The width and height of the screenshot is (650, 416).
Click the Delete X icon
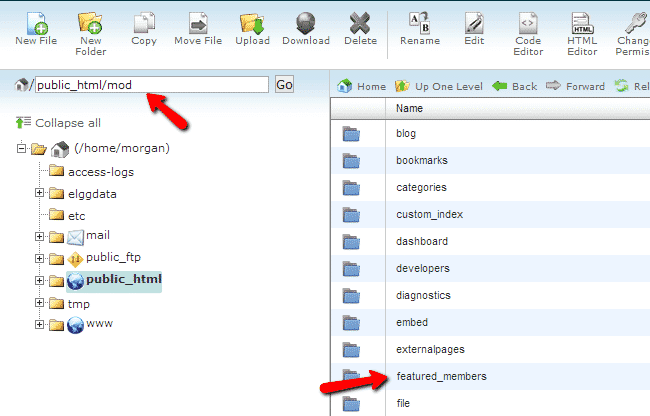tap(360, 23)
